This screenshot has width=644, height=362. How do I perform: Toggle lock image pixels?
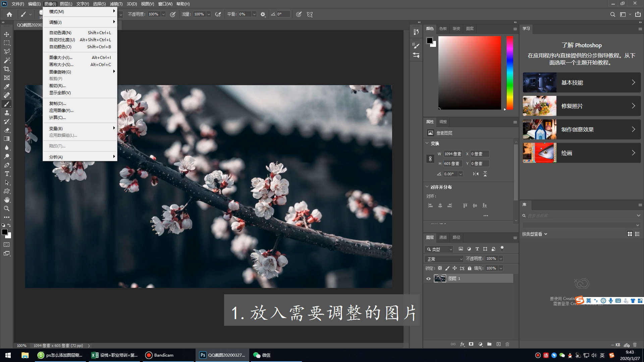(447, 268)
